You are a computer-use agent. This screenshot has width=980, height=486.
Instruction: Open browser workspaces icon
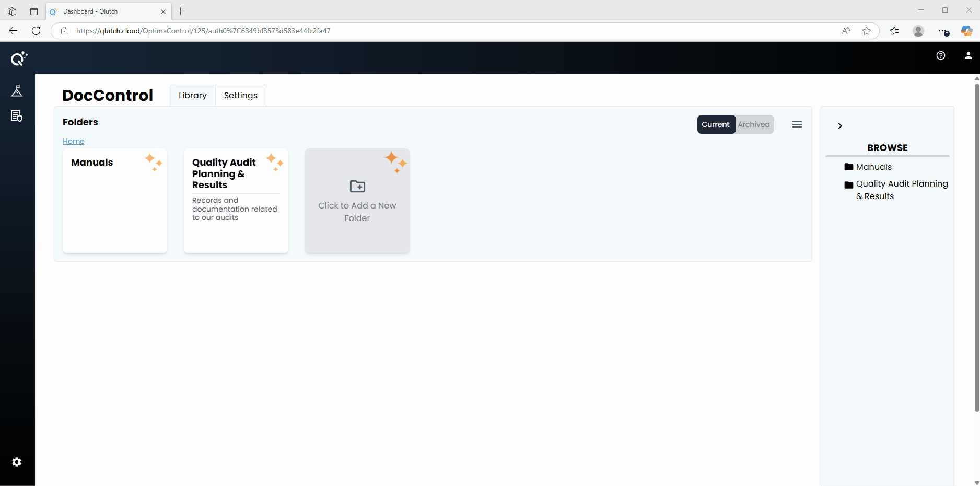coord(12,11)
